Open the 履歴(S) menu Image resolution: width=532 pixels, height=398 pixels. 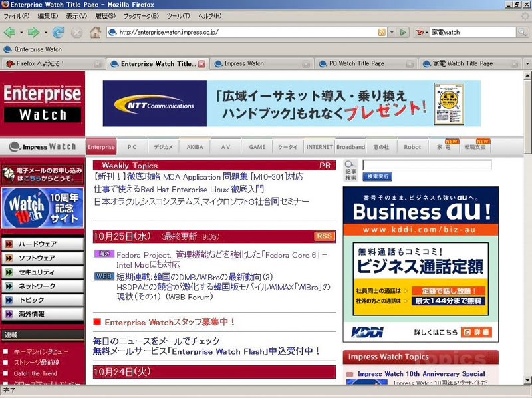click(105, 16)
